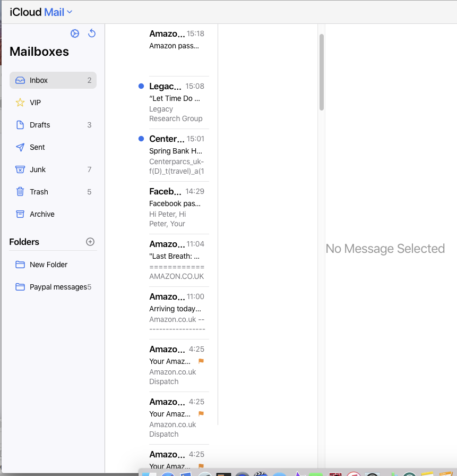Click the Junk bin icon
457x476 pixels.
tap(20, 169)
